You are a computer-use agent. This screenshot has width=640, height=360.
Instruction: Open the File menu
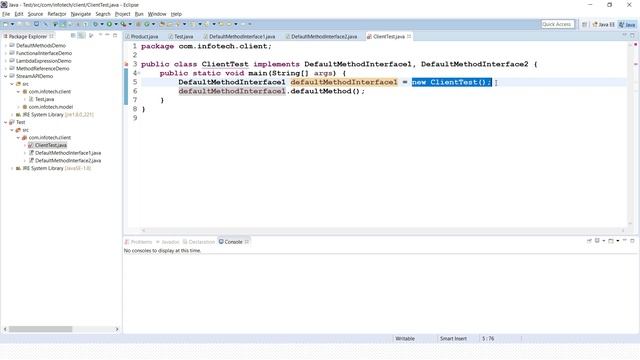6,14
